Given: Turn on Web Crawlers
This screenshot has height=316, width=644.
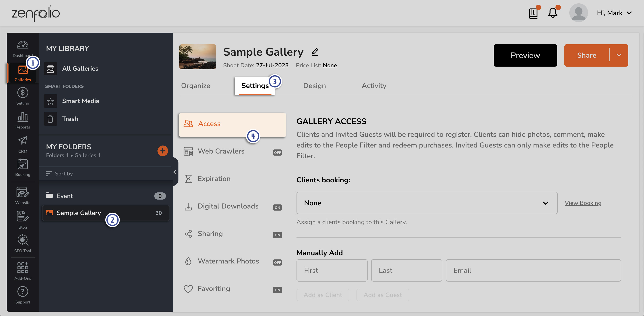Looking at the screenshot, I should [277, 152].
